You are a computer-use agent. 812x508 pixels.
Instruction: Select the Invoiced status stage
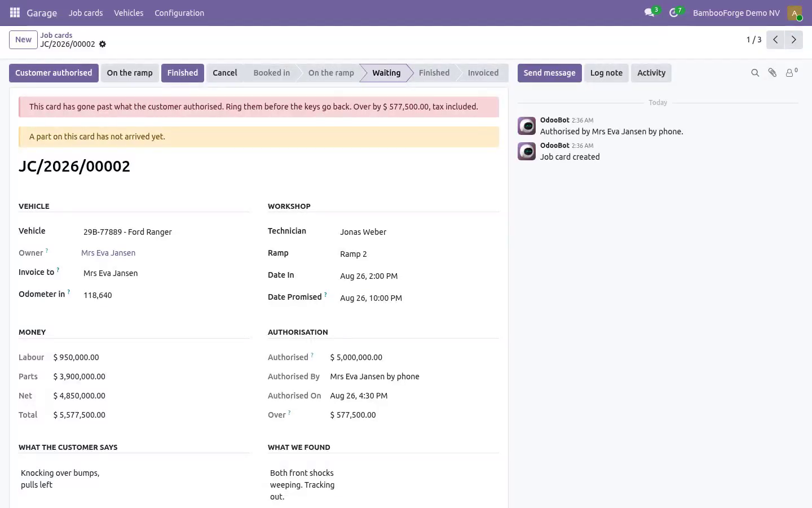483,73
